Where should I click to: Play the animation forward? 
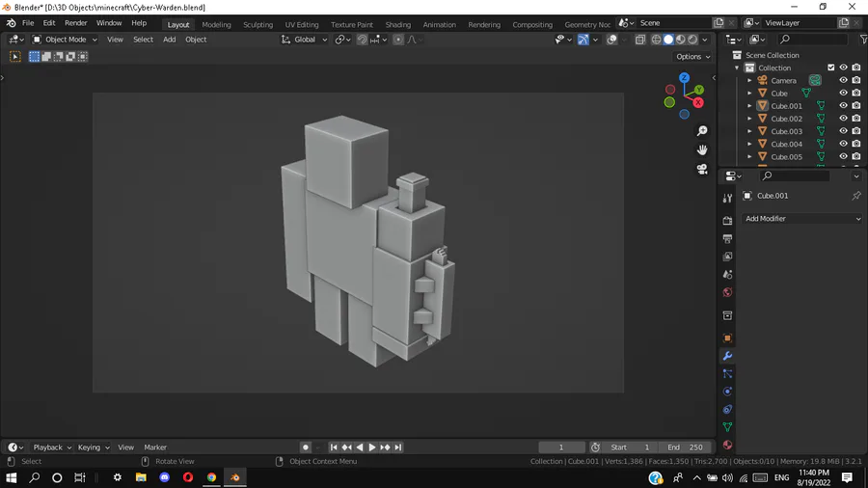[372, 447]
